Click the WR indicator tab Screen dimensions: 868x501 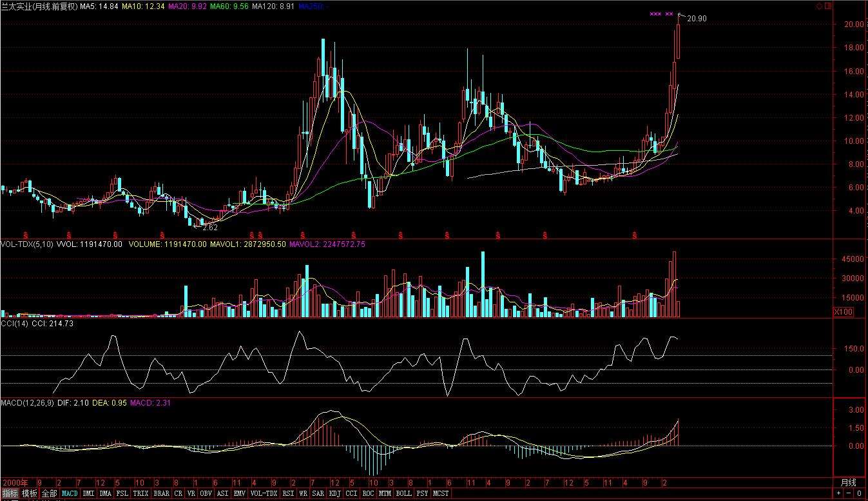pyautogui.click(x=303, y=493)
